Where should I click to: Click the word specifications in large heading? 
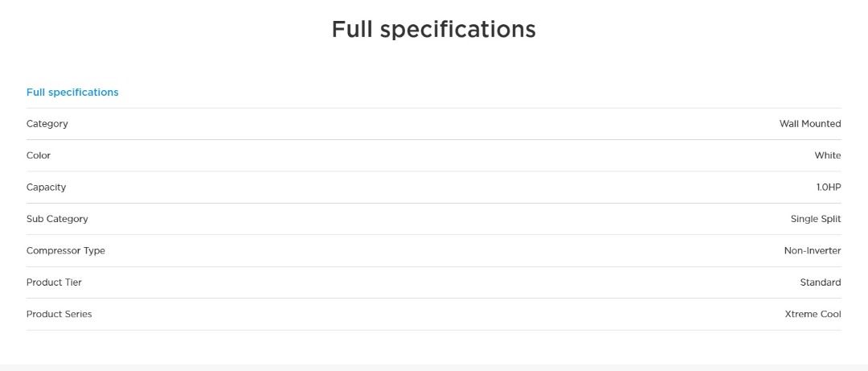point(457,30)
